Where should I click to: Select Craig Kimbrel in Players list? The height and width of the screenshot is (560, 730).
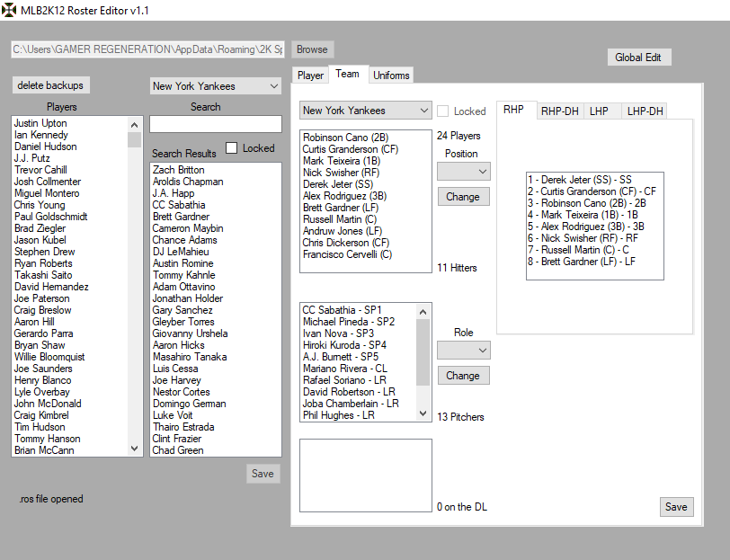41,415
